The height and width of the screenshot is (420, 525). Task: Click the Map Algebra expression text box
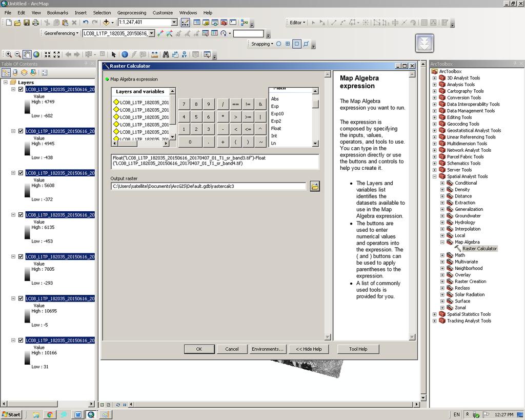[x=215, y=161]
